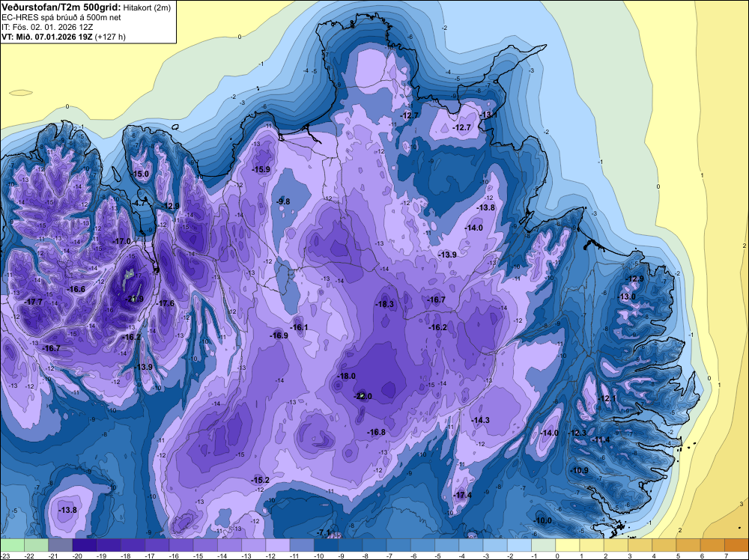Select the -17.6 temperature label
Viewport: 749px width, 560px height.
166,303
